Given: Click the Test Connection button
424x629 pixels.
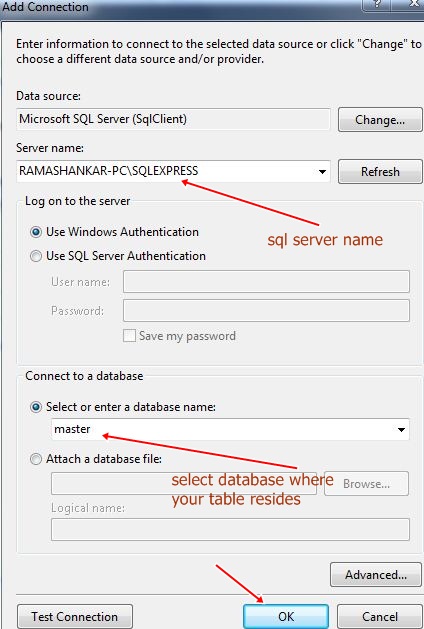Looking at the screenshot, I should (75, 617).
